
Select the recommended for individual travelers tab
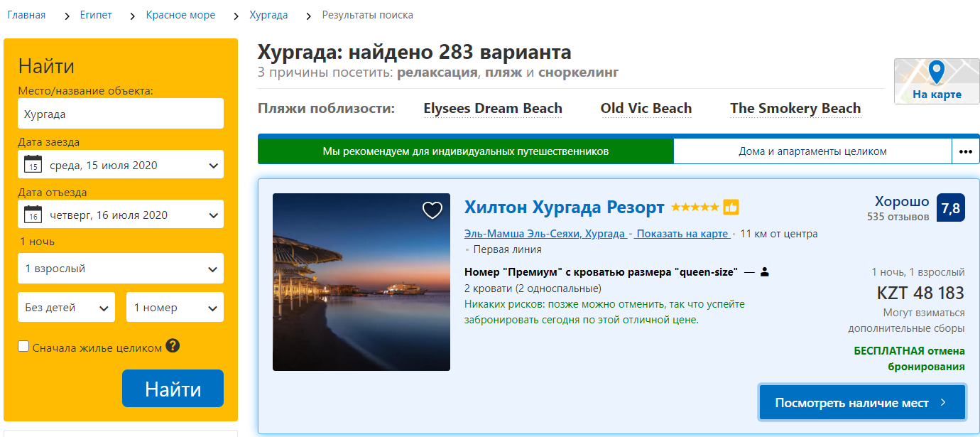coord(465,151)
